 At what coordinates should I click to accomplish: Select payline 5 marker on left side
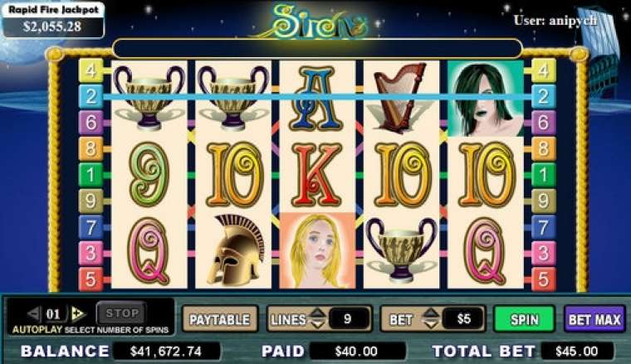pyautogui.click(x=90, y=279)
